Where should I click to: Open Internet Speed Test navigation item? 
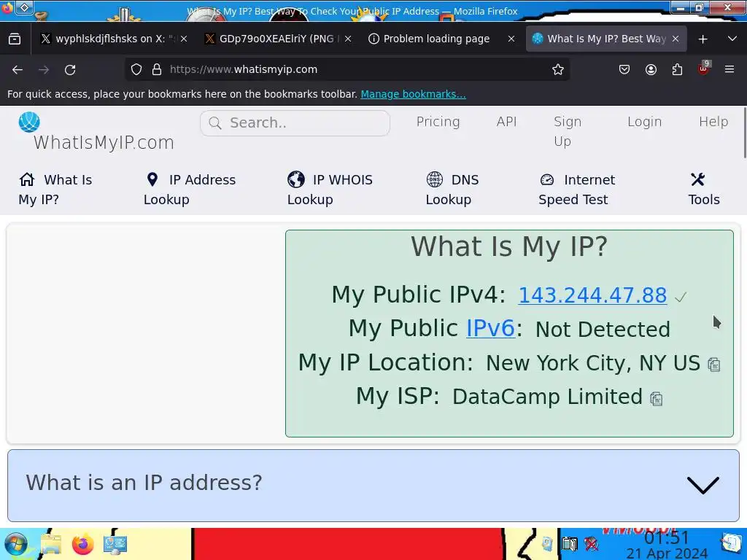pos(576,190)
